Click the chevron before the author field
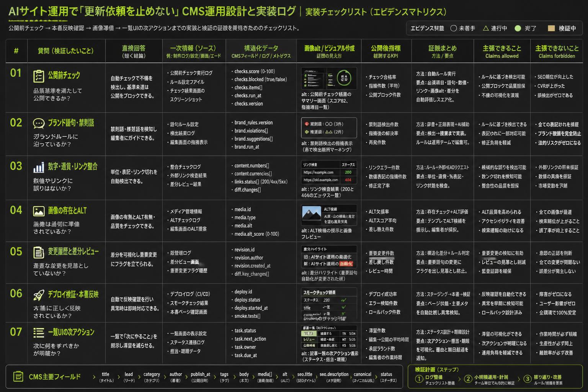 click(165, 377)
